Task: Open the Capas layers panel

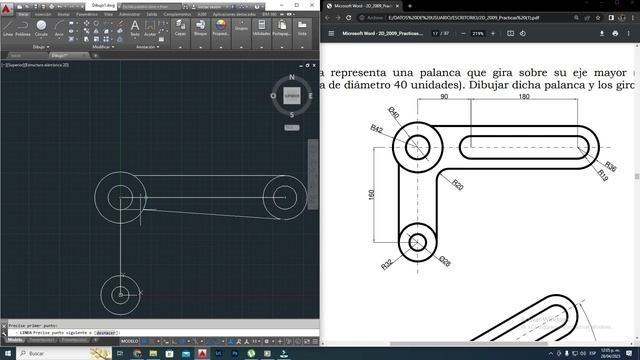Action: pos(180,28)
